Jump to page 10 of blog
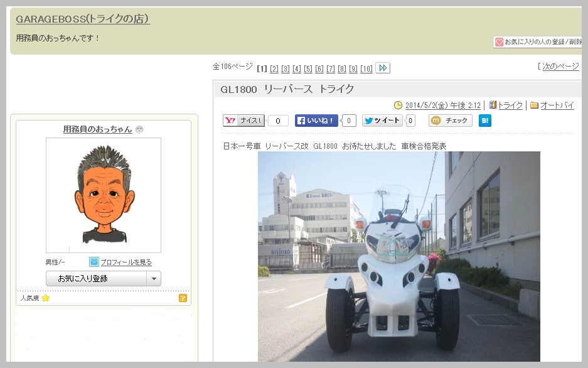 tap(366, 68)
